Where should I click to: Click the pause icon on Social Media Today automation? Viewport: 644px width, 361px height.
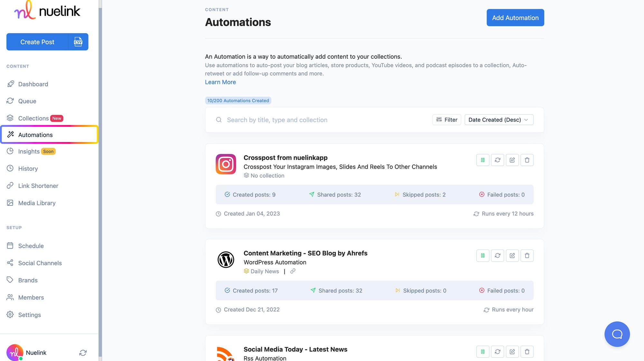pos(483,352)
